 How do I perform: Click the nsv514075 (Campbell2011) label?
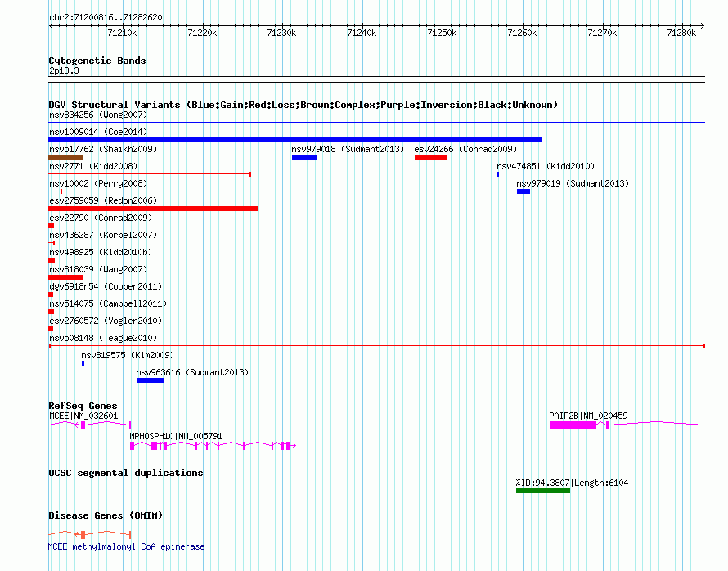pos(108,303)
